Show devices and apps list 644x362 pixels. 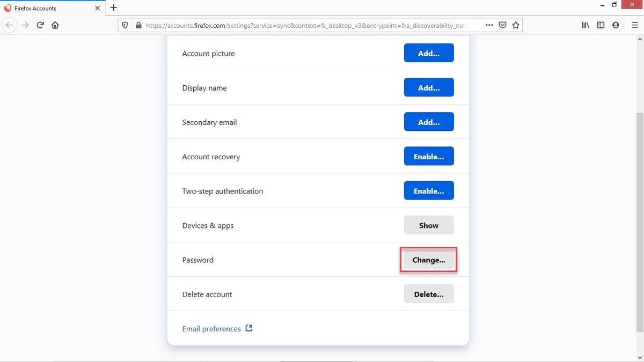tap(428, 225)
